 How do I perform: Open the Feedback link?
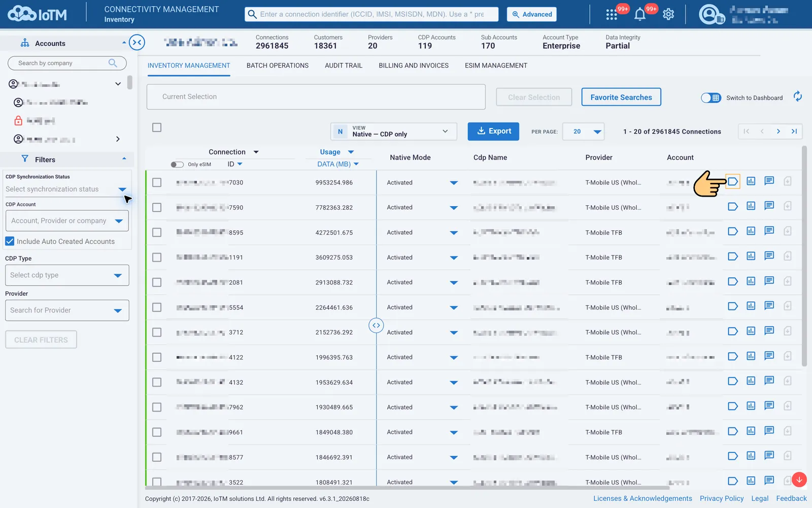pos(791,498)
